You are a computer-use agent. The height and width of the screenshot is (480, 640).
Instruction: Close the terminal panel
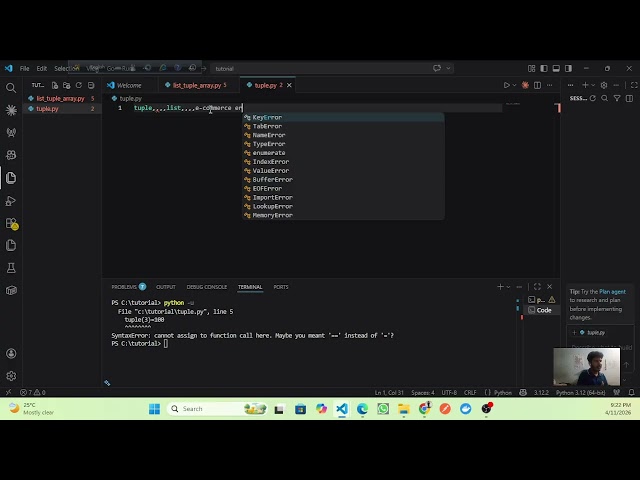[x=549, y=287]
